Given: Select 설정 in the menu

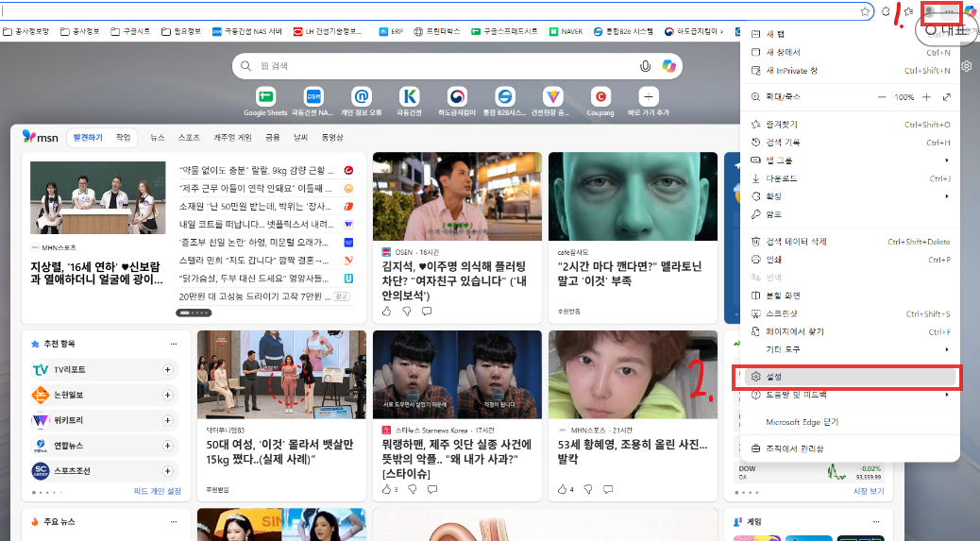Looking at the screenshot, I should [x=850, y=377].
